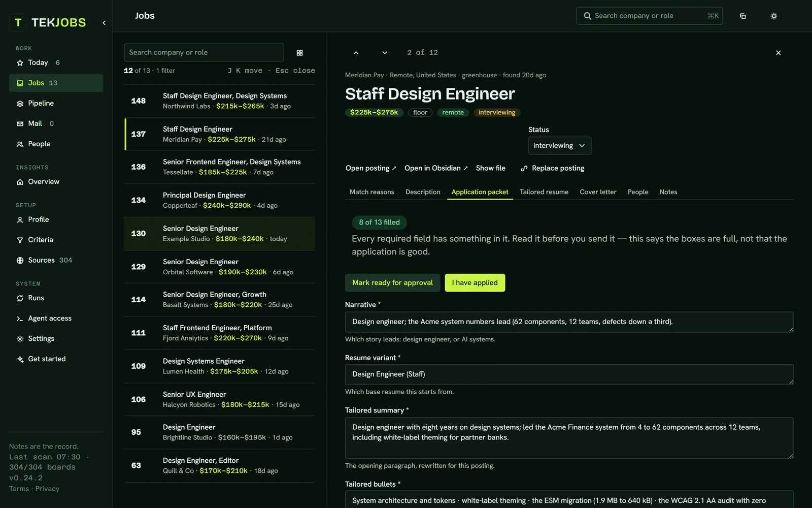Click the 8 of 13 filled badge
The height and width of the screenshot is (508, 812).
379,222
